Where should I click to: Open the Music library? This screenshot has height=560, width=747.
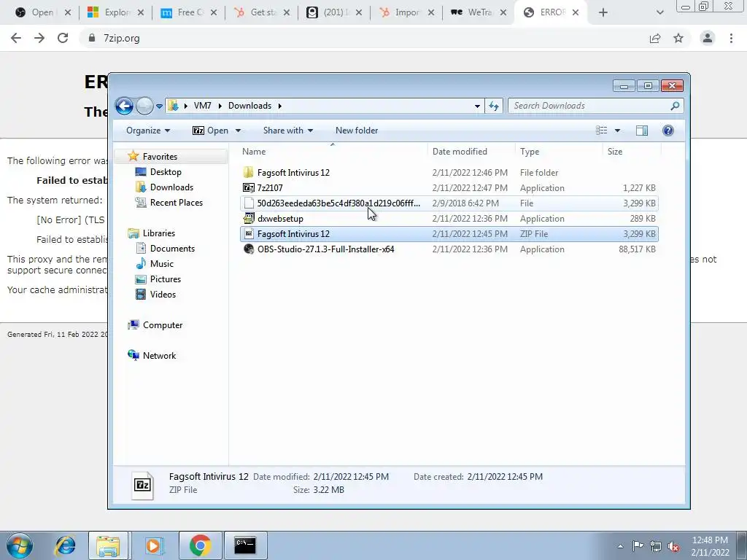point(161,264)
